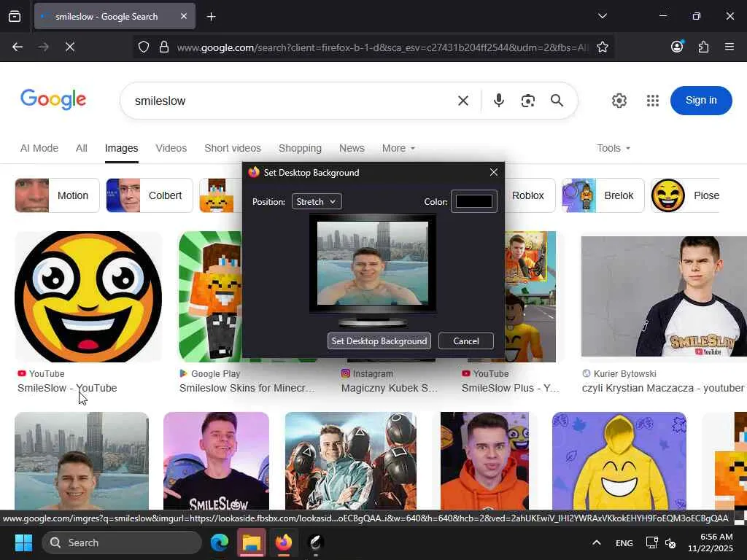Open the yellow smiley face SmileSlow image
Viewport: 747px width, 560px height.
tap(88, 296)
